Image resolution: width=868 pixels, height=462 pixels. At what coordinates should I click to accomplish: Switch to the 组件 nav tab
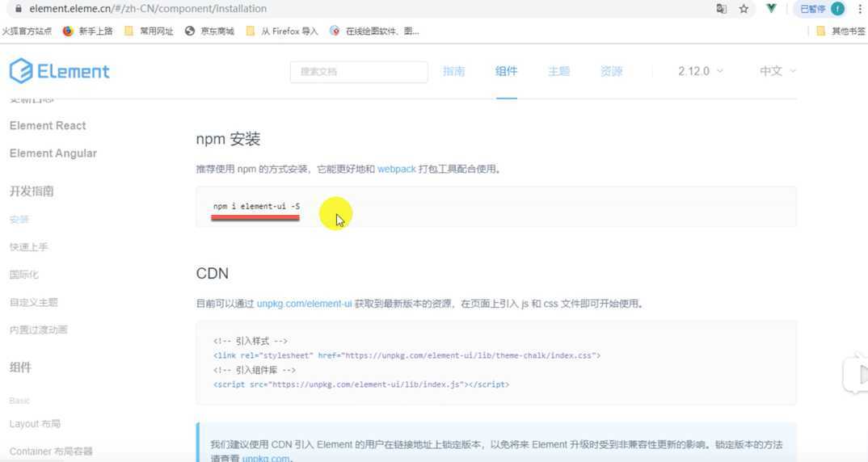(x=506, y=71)
